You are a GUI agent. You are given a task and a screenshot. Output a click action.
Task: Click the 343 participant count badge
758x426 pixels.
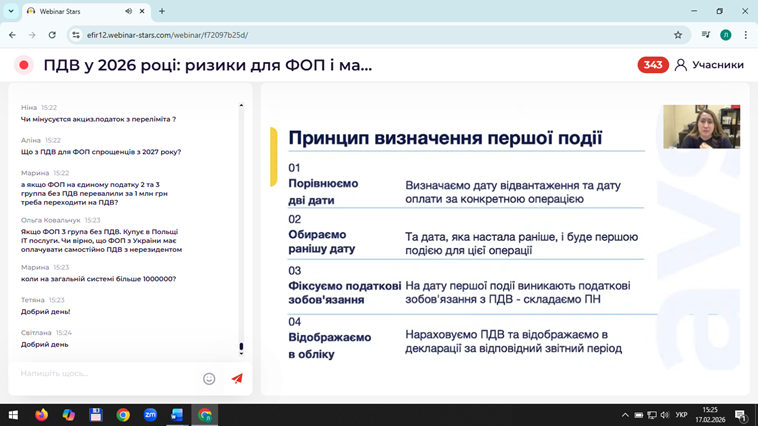pyautogui.click(x=653, y=65)
